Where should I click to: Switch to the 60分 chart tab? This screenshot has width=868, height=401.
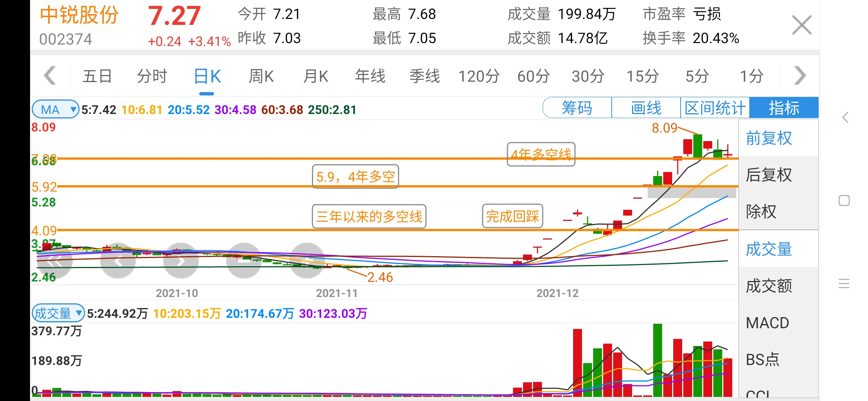tap(534, 76)
